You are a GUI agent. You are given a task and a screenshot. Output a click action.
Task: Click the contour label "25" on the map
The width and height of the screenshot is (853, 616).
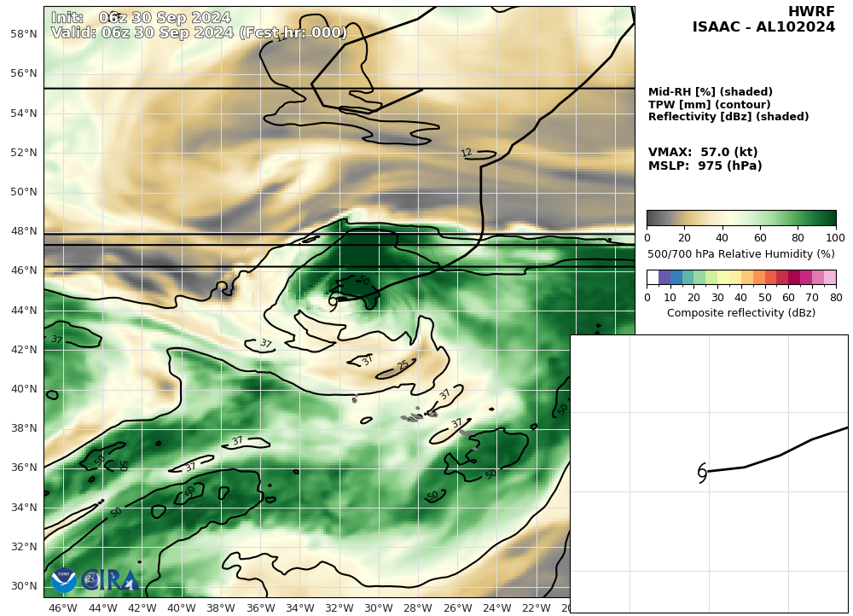click(x=403, y=365)
